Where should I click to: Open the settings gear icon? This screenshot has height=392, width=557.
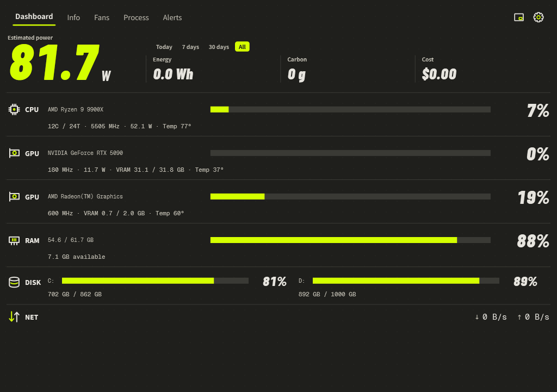pyautogui.click(x=538, y=17)
